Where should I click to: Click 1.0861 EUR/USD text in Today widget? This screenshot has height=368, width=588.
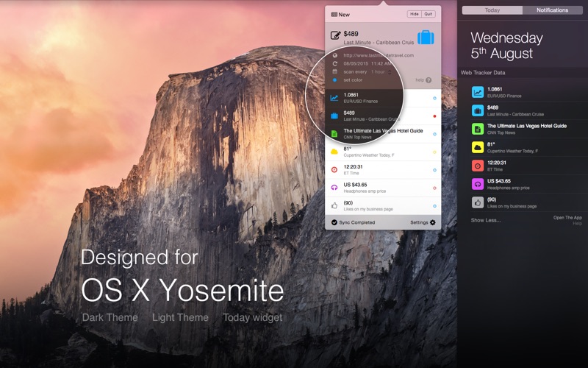504,92
